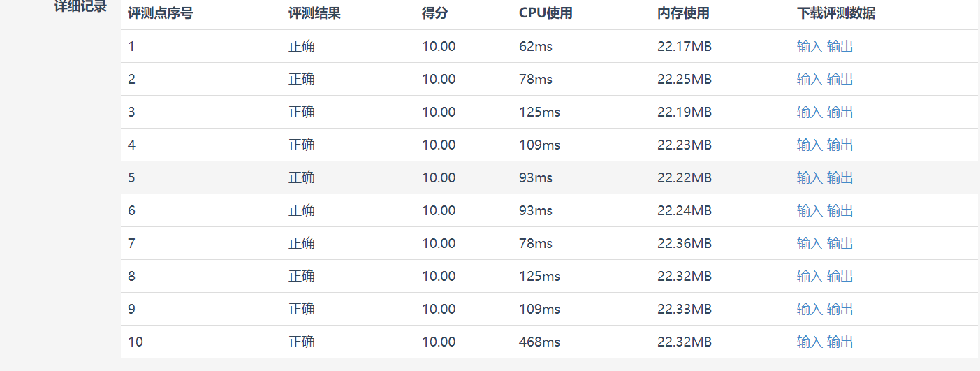Select 输入 link in row 6
This screenshot has height=371, width=980.
[810, 211]
